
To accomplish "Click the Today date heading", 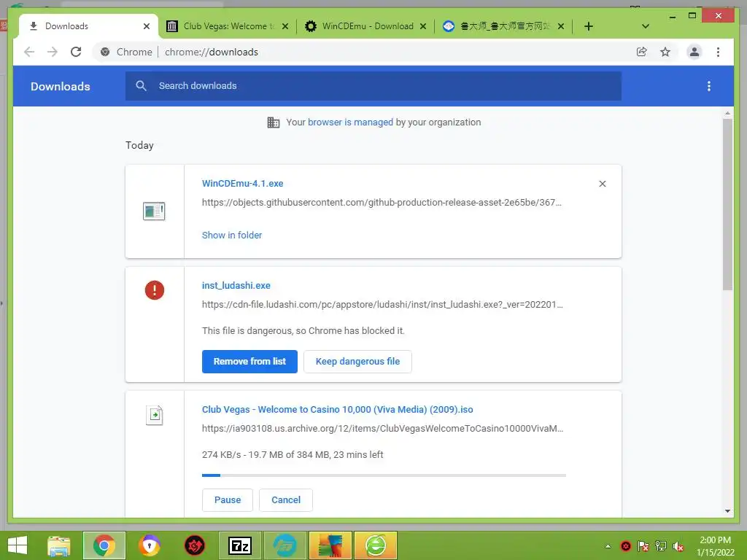I will 139,145.
